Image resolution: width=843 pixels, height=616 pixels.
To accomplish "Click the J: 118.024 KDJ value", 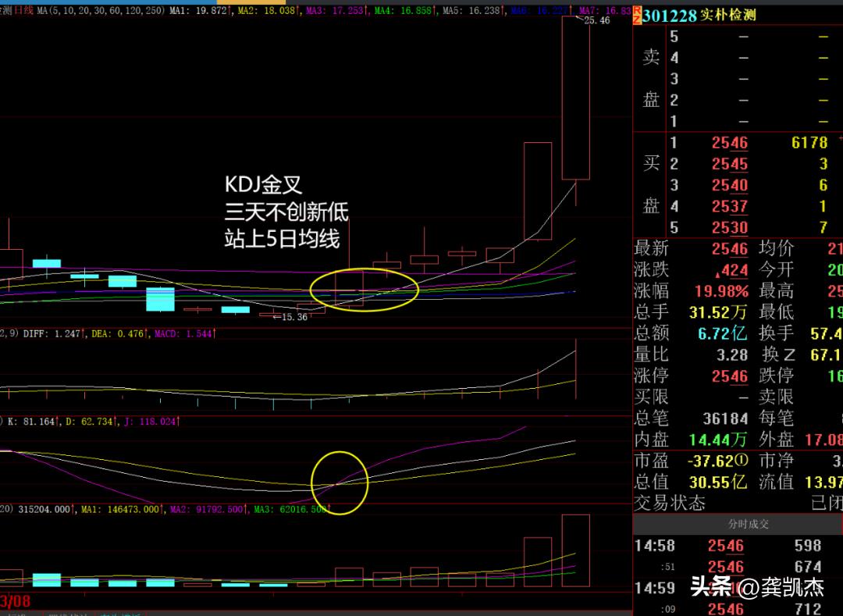I will coord(151,422).
